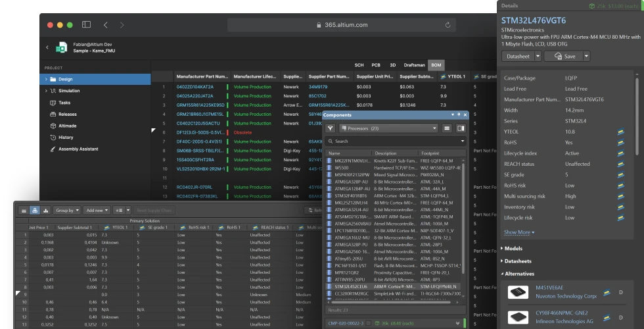Open Components panel title dropdown arrow
The image size is (644, 329).
(x=453, y=114)
